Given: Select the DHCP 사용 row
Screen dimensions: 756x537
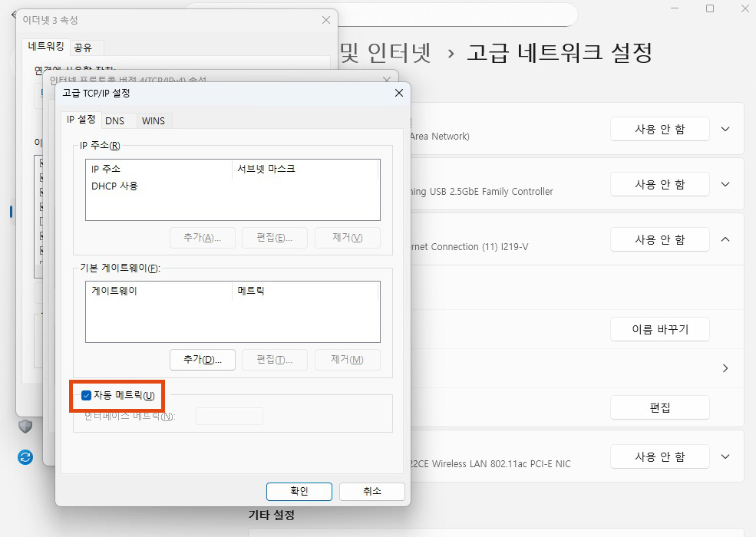Looking at the screenshot, I should pyautogui.click(x=115, y=186).
